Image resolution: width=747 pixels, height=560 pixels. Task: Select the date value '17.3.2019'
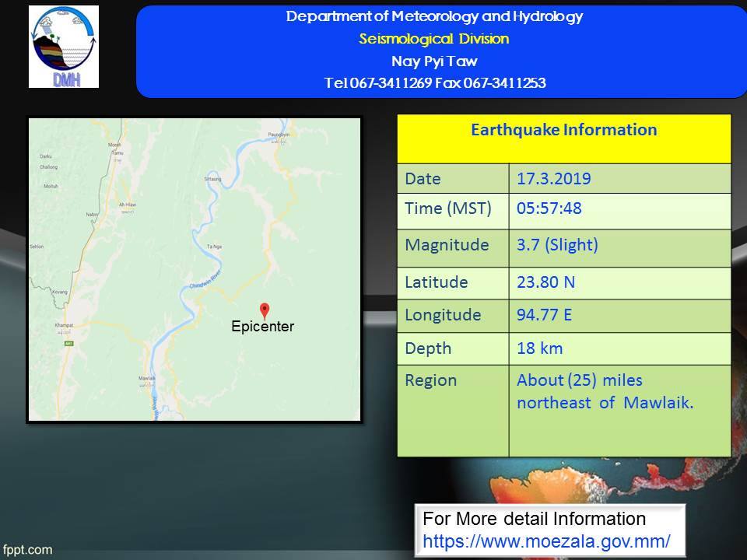(553, 179)
